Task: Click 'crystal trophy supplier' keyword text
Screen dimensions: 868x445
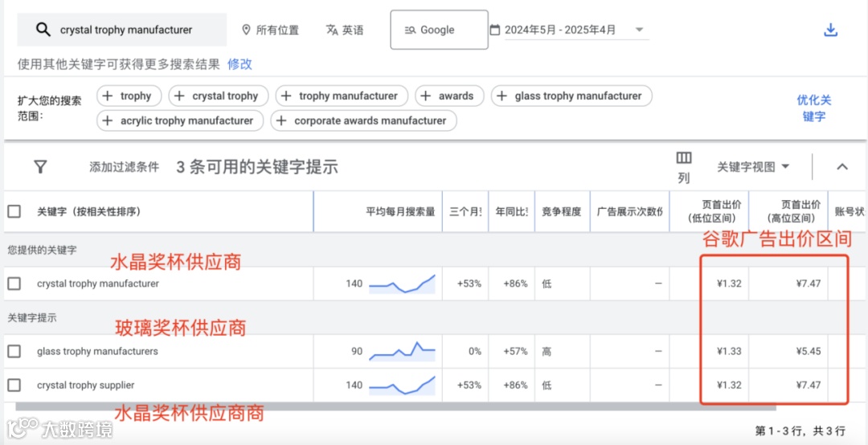Action: [x=86, y=385]
